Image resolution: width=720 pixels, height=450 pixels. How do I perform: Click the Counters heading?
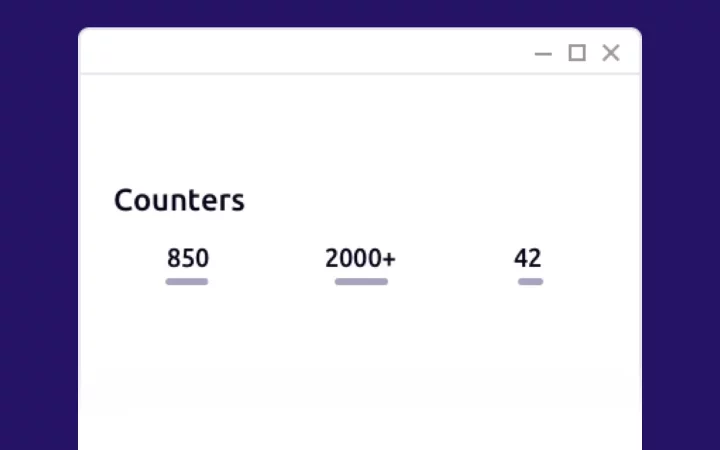pyautogui.click(x=179, y=200)
